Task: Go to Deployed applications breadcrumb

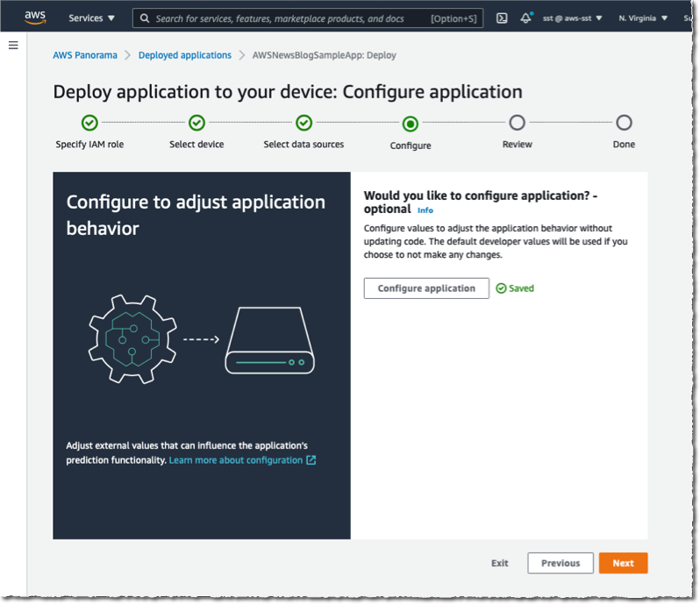Action: [x=185, y=55]
